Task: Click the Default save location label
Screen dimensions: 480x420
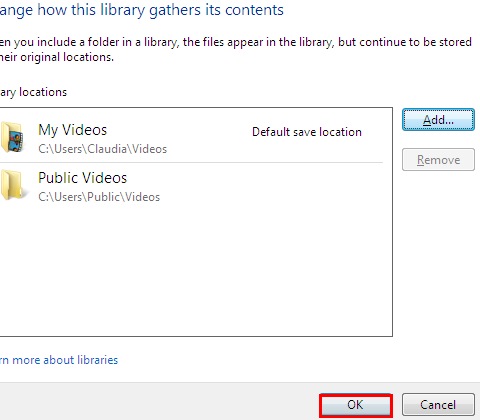Action: point(307,132)
